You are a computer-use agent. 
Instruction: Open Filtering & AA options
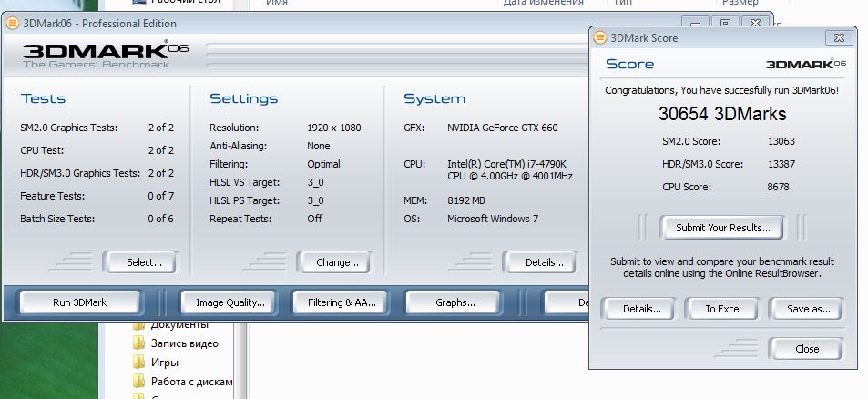(342, 302)
